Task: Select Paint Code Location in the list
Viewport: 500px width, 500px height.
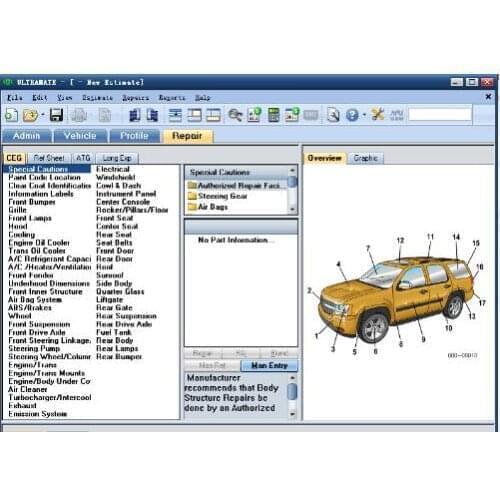Action: tap(45, 177)
